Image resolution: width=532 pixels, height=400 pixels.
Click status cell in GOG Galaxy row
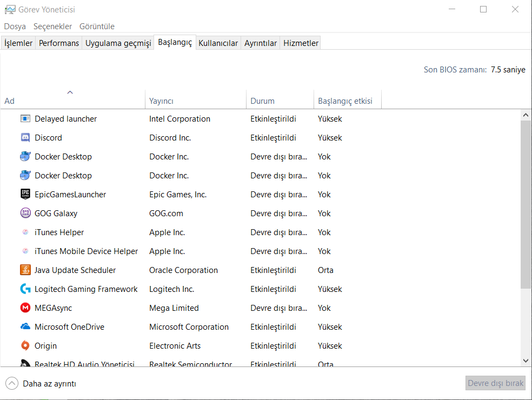tap(279, 214)
